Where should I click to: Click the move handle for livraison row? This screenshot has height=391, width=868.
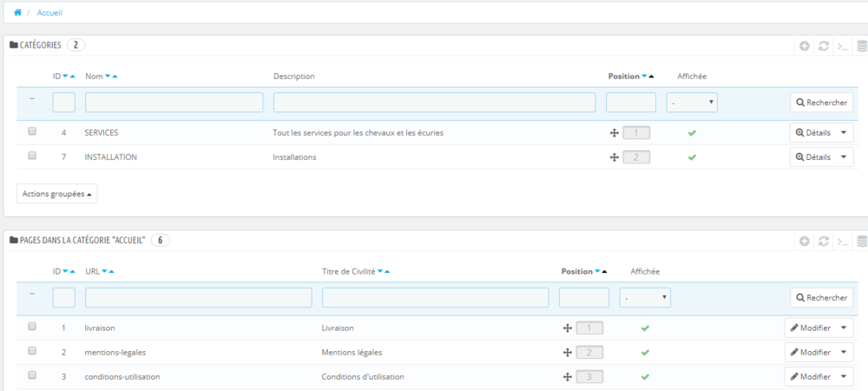[x=567, y=328]
